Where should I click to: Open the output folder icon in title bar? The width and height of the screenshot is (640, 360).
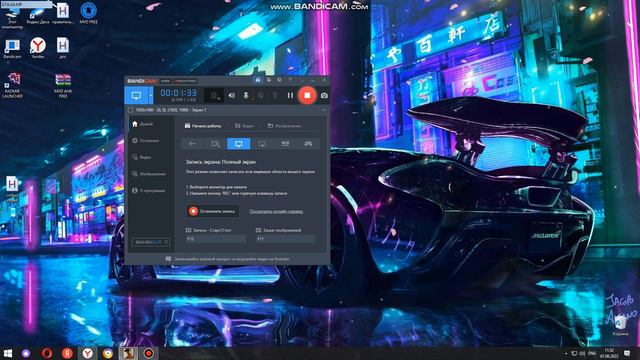269,80
